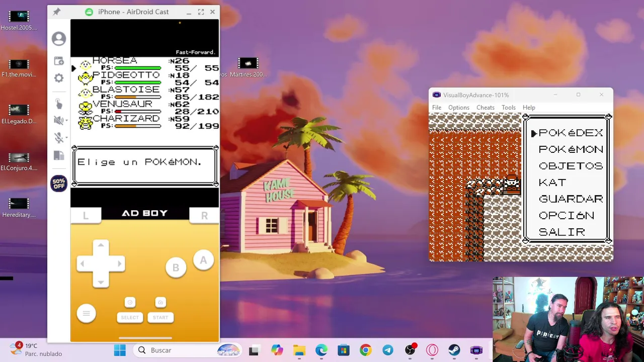Open the Options menu in VisualBoyAdvance
Image resolution: width=644 pixels, height=362 pixels.
459,108
